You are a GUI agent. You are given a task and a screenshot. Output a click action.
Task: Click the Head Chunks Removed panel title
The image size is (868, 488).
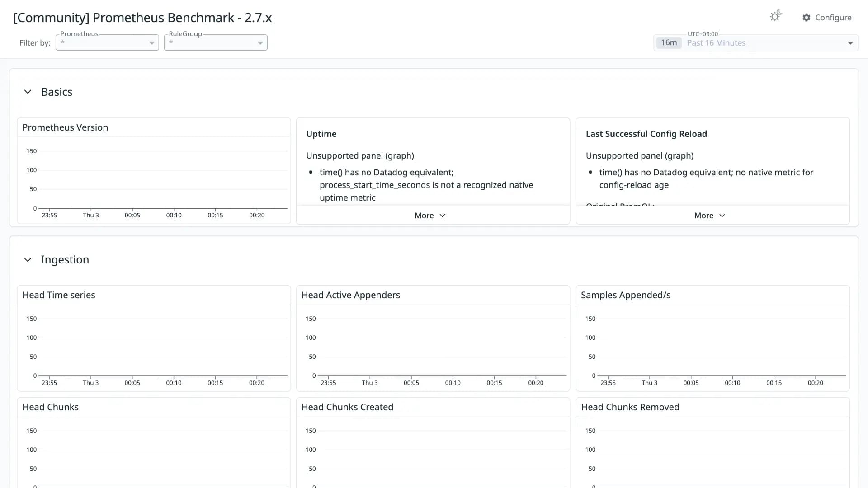click(x=630, y=407)
